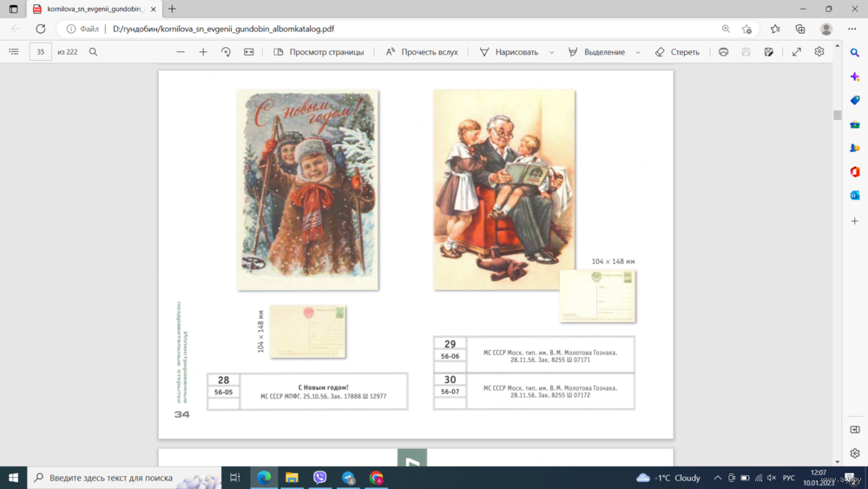This screenshot has height=489, width=868.
Task: Click the children skiing postcard image
Action: coord(308,190)
